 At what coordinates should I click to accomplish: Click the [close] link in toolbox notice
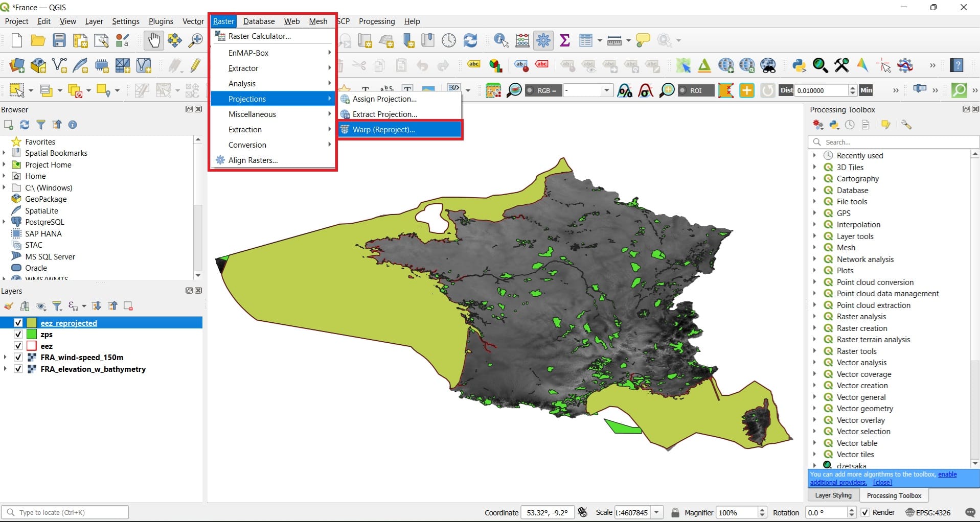[882, 482]
